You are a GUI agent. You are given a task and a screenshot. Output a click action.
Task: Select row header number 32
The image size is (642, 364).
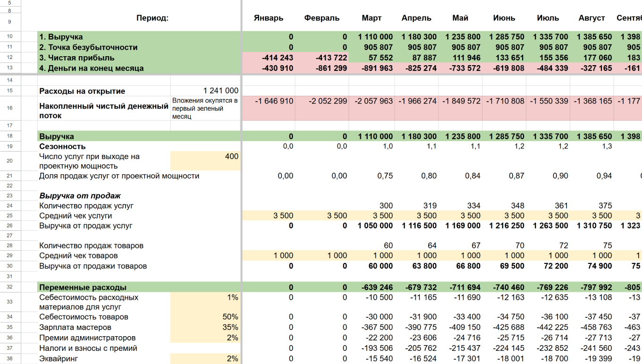coord(10,287)
